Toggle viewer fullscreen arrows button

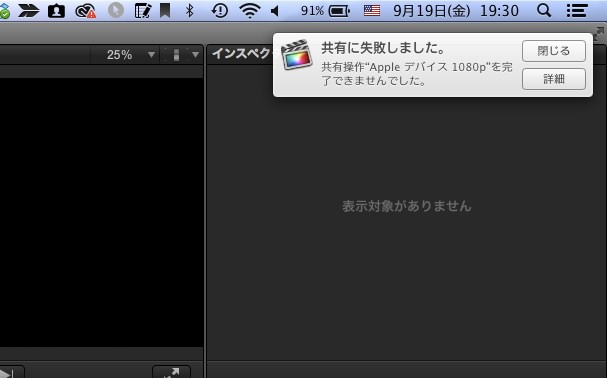(x=171, y=372)
